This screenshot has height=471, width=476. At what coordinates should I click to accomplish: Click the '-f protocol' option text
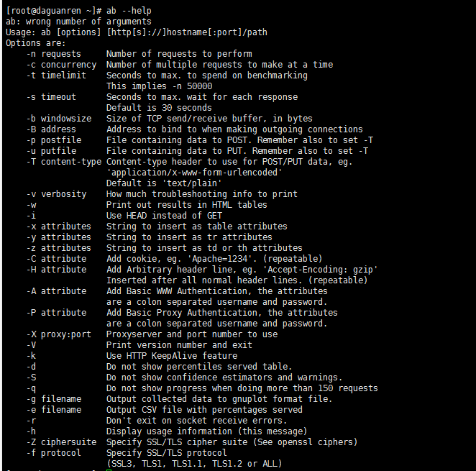(x=54, y=453)
